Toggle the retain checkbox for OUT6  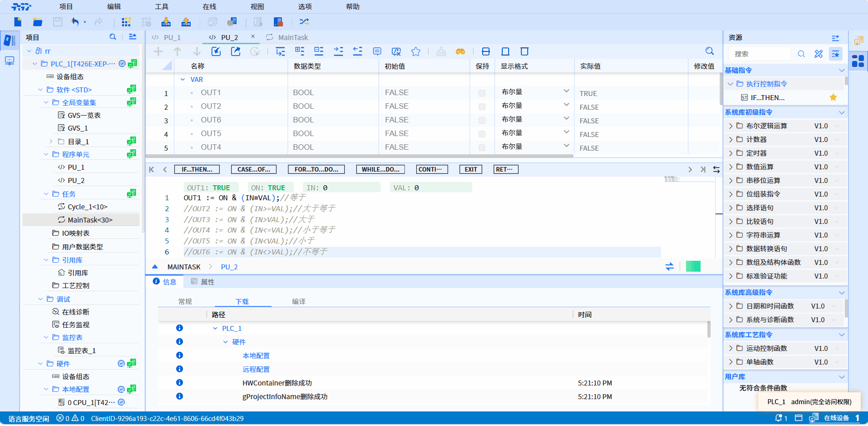point(482,121)
